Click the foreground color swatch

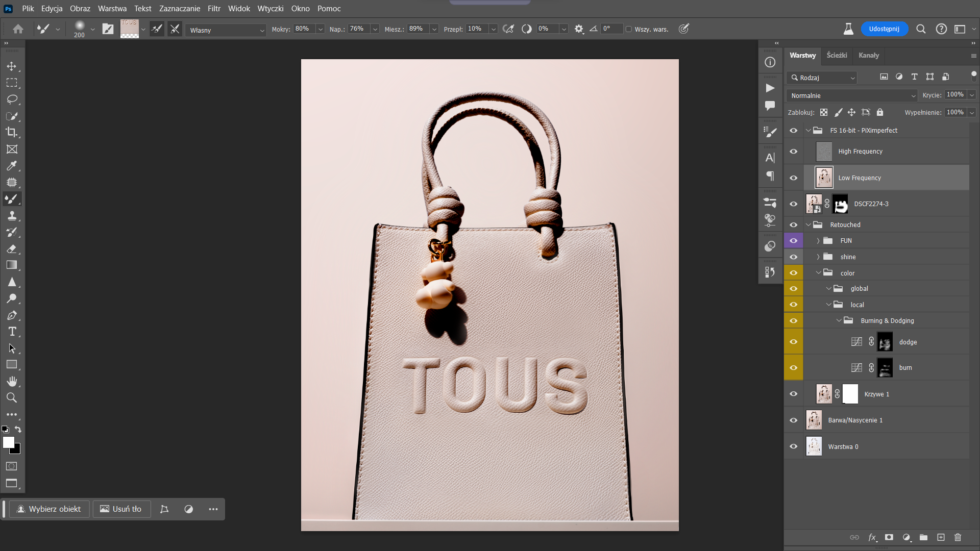click(9, 442)
